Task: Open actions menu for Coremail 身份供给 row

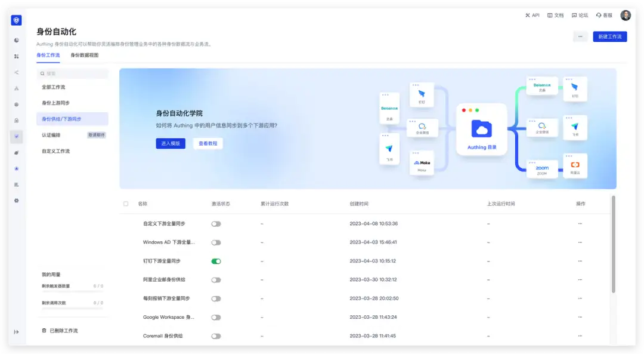Action: click(580, 336)
